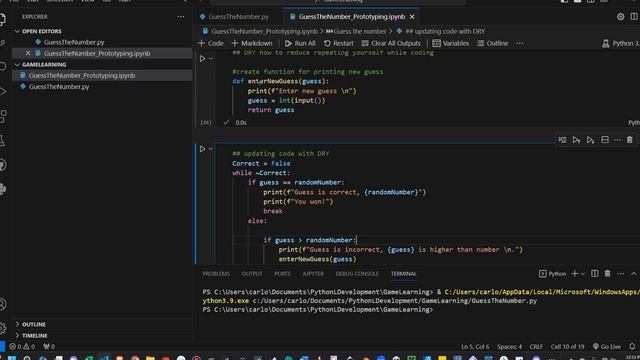The height and width of the screenshot is (360, 640).
Task: Open GuessTheNumber.py in GAMELEARNING folder
Action: click(x=59, y=87)
